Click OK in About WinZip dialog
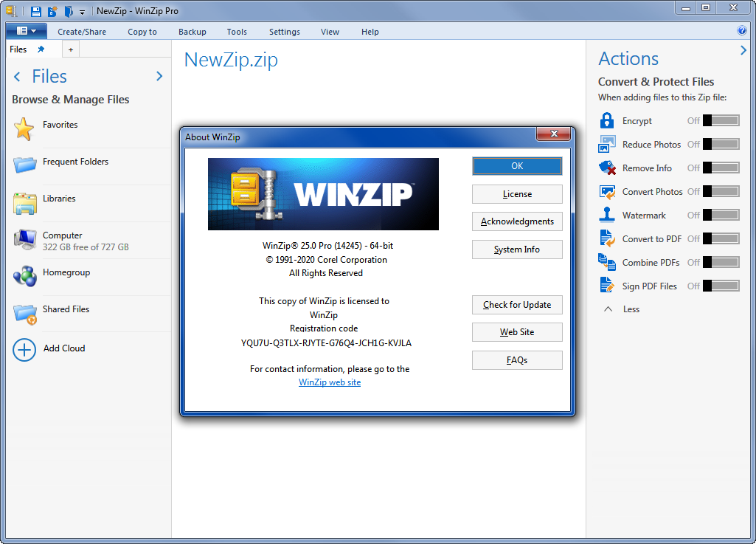This screenshot has width=756, height=544. point(517,166)
